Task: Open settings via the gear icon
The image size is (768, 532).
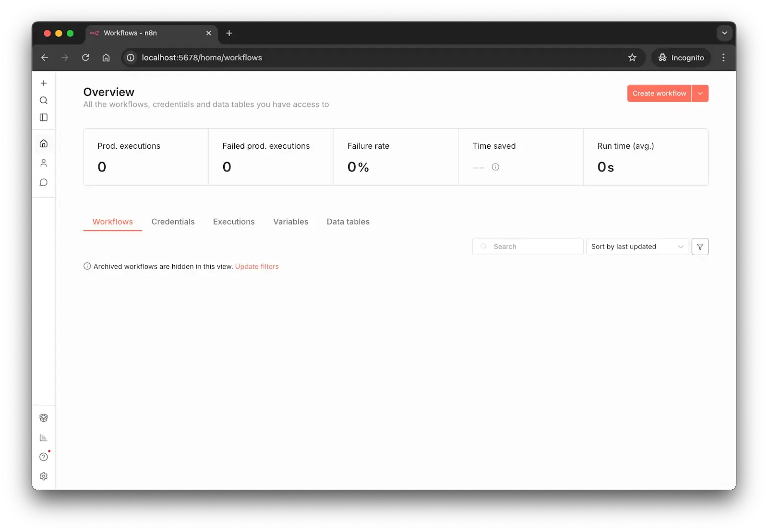Action: click(44, 476)
